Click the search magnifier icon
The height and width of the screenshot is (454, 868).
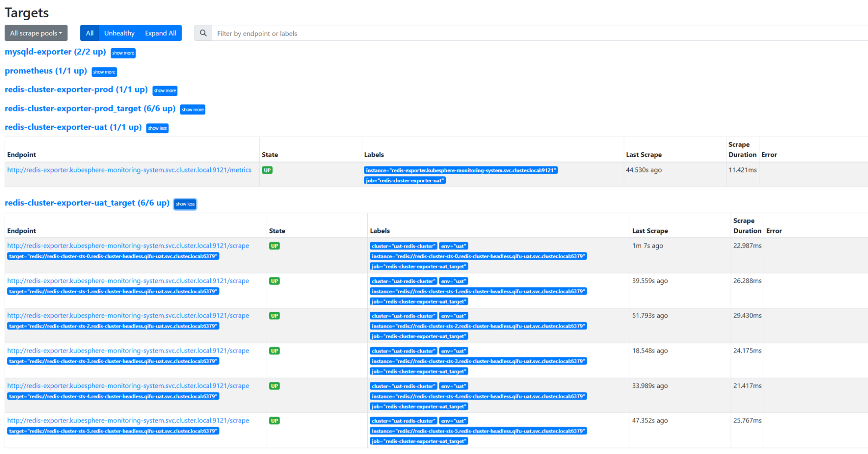(203, 33)
